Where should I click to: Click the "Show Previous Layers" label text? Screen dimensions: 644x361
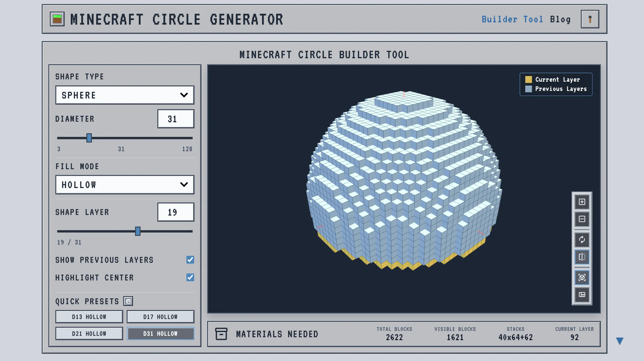click(x=104, y=260)
